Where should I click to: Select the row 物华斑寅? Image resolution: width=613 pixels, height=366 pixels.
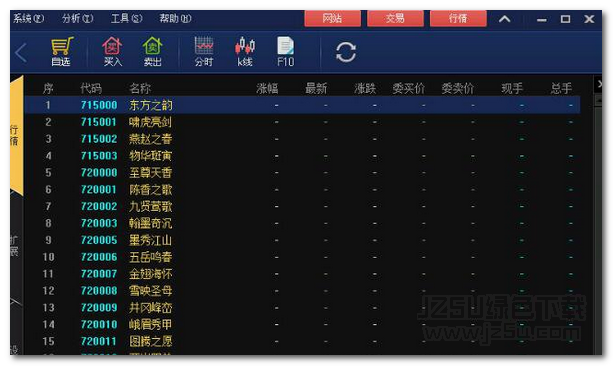(x=302, y=156)
